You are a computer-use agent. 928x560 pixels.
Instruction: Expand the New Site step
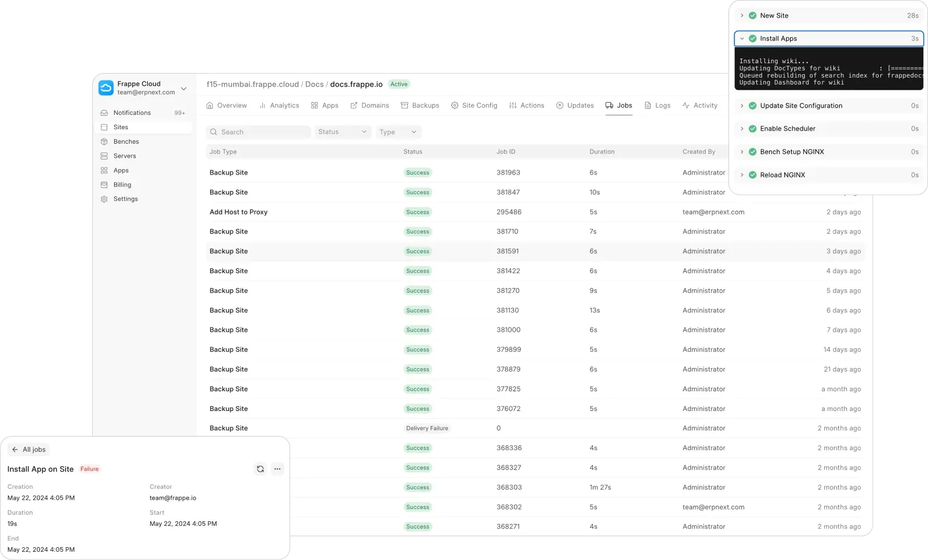(x=742, y=16)
